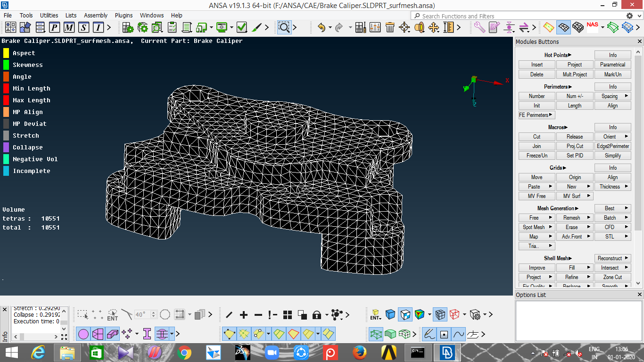Toggle the green solid shape visibility button

(390, 334)
